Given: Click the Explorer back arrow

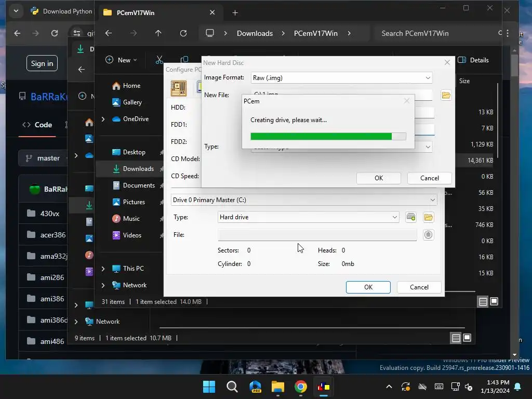Looking at the screenshot, I should click(x=109, y=33).
